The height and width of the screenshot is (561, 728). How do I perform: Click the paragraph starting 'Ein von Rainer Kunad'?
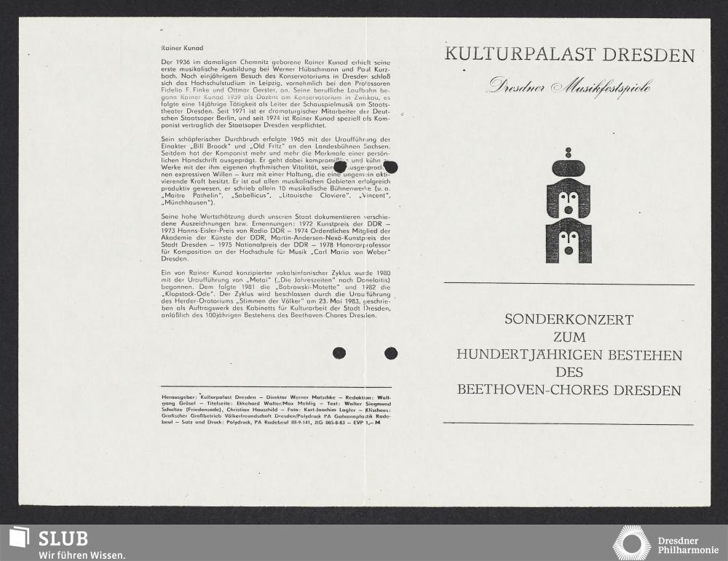tap(276, 293)
